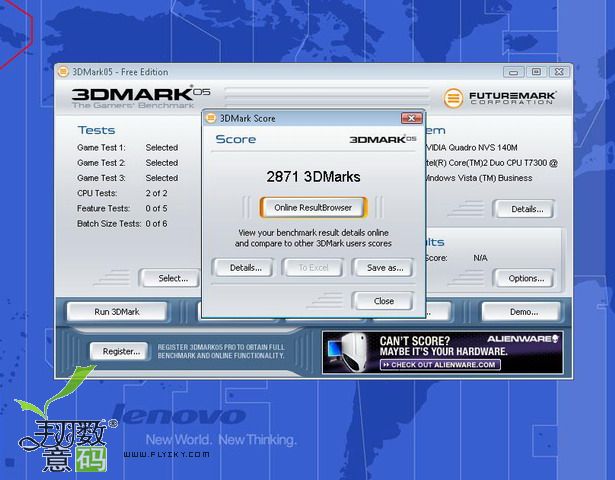Click the Windows Vista (TM) Business text

coord(479,178)
